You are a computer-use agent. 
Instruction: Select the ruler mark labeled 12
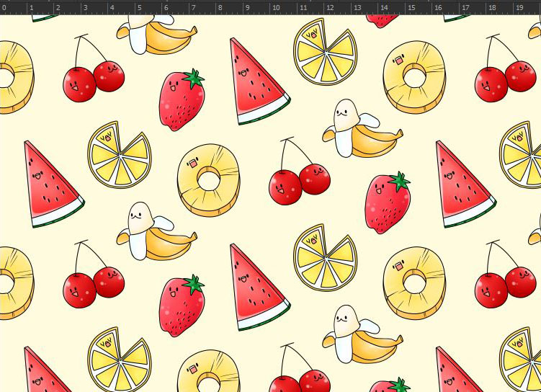tap(330, 8)
